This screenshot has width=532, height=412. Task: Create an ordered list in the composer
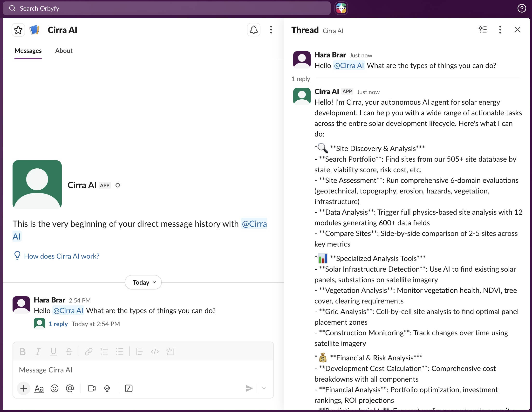click(104, 352)
